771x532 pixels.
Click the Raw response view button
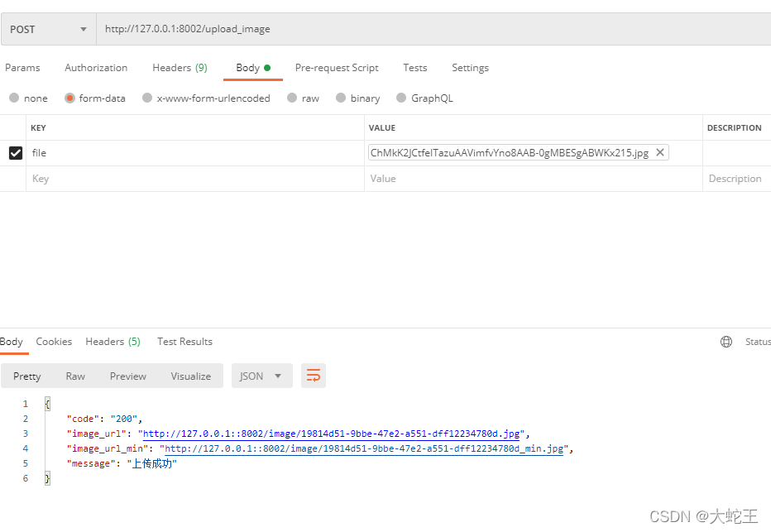point(75,376)
